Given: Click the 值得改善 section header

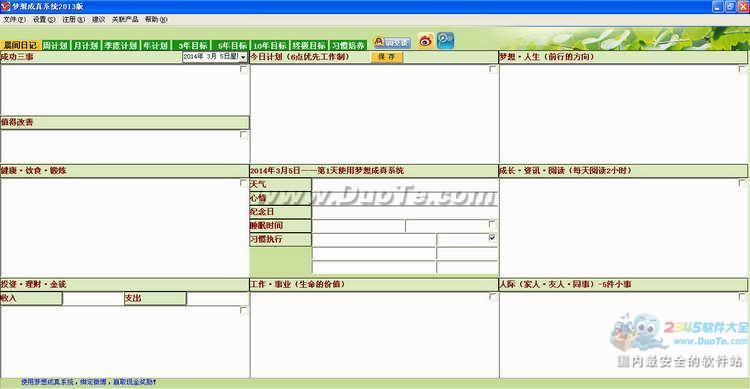Looking at the screenshot, I should 124,122.
